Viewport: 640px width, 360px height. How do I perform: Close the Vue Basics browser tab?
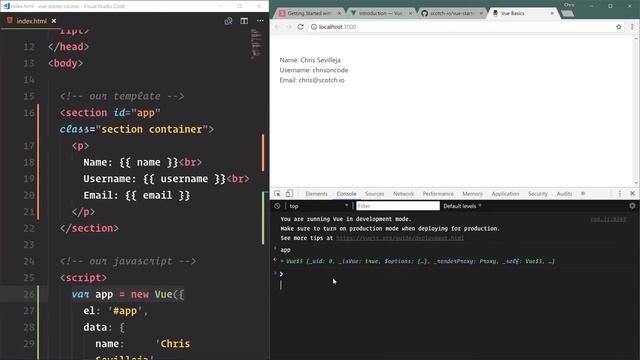(x=552, y=13)
